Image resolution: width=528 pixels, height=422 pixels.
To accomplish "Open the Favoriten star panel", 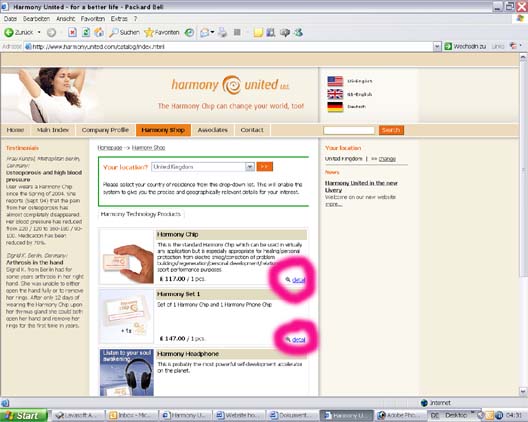I will [162, 32].
